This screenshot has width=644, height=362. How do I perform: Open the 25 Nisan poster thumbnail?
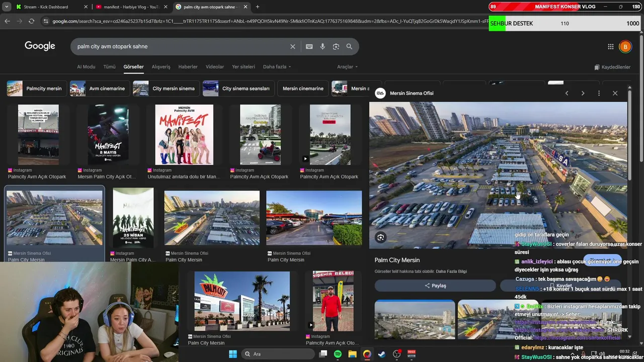133,218
